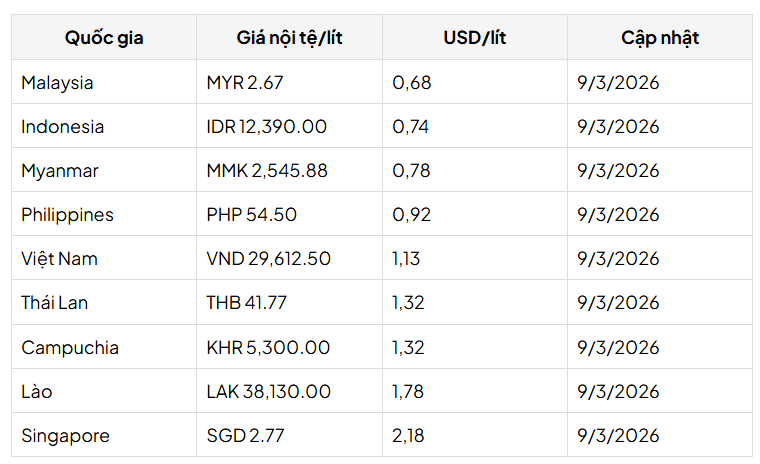Click the 9/3/2026 date in Malaysia row

point(618,83)
